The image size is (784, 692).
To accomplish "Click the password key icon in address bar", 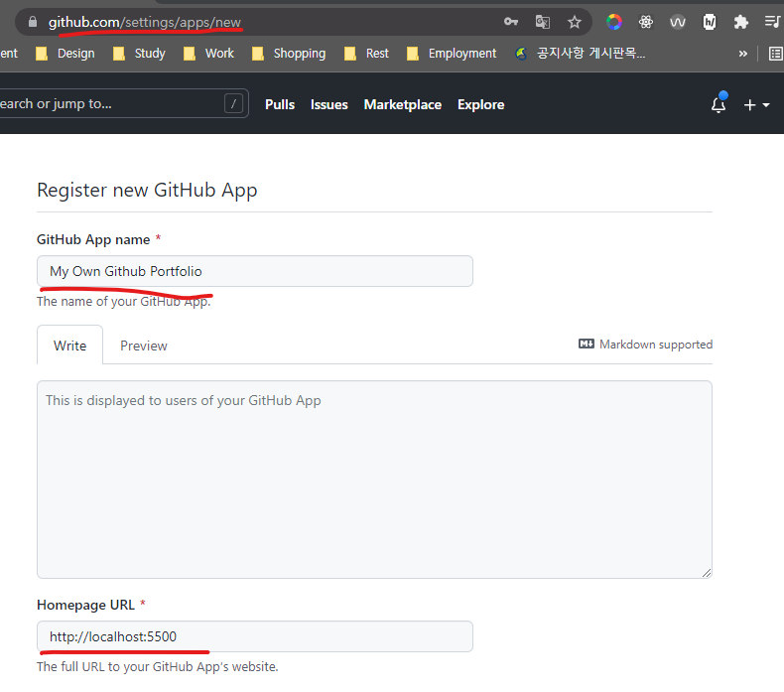I will coord(510,22).
